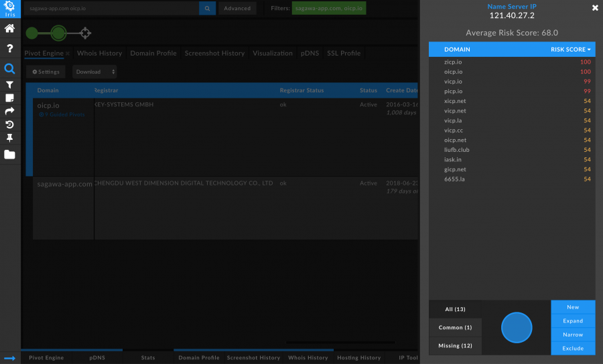
Task: Switch to pDNS tab
Action: pos(310,53)
